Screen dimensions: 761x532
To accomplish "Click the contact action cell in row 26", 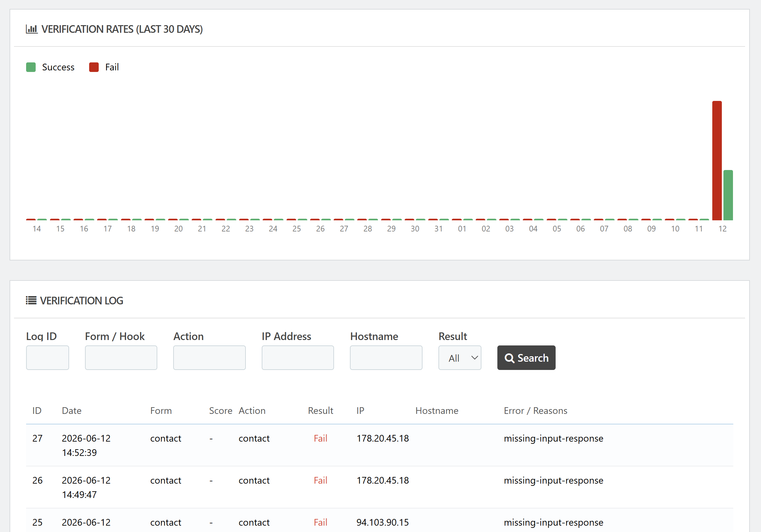I will point(254,480).
